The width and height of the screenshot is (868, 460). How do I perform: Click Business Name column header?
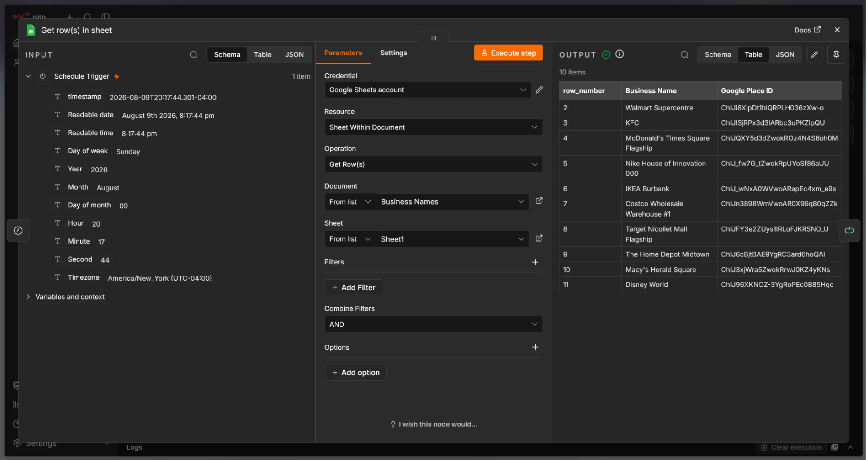point(669,91)
